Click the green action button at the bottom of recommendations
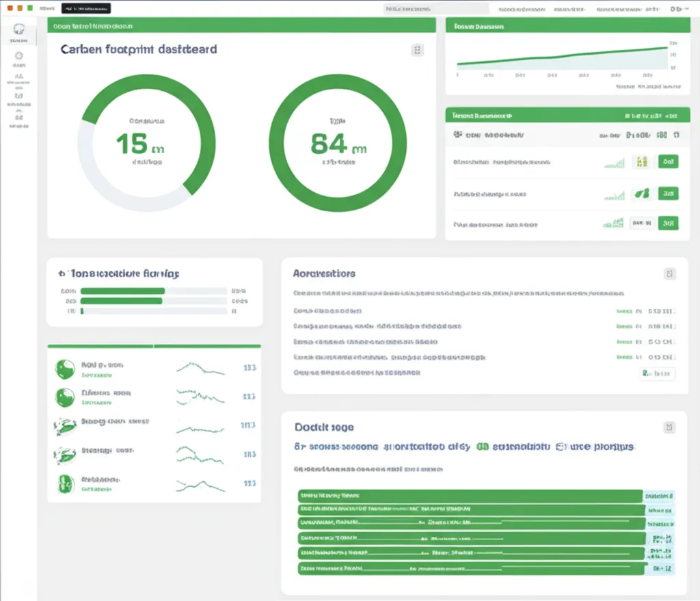 (x=657, y=373)
